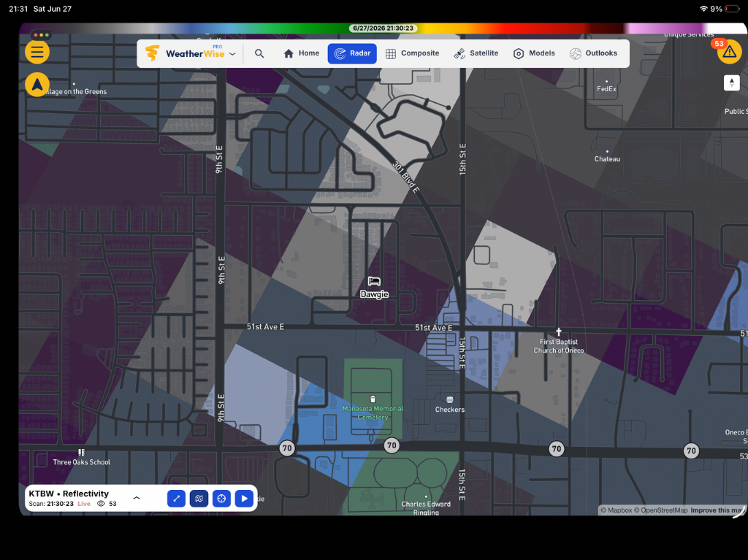Screen dimensions: 748x560
Task: Select the measure distance line tool
Action: (177, 499)
